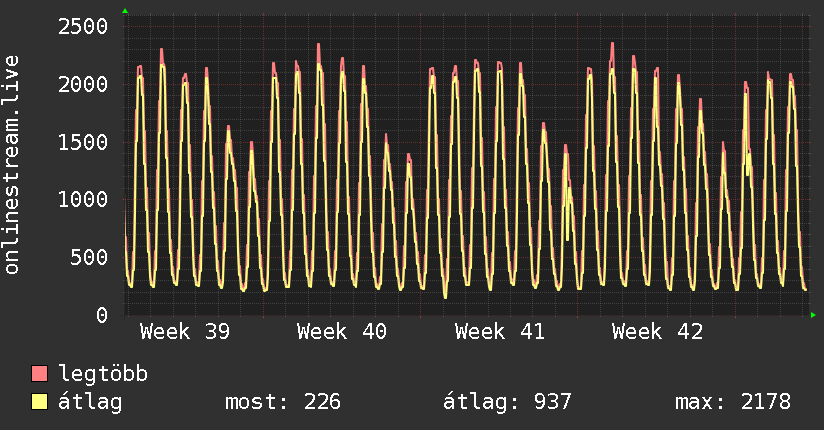The image size is (824, 430).
Task: Click the green arrow at the x-axis end
Action: click(813, 315)
